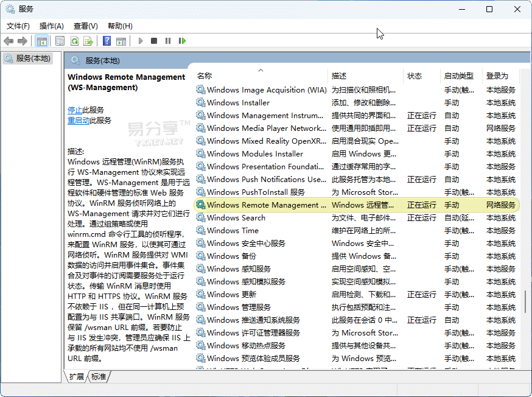This screenshot has height=397, width=532.
Task: Select Windows 感知模拟服务 service name
Action: click(x=246, y=282)
